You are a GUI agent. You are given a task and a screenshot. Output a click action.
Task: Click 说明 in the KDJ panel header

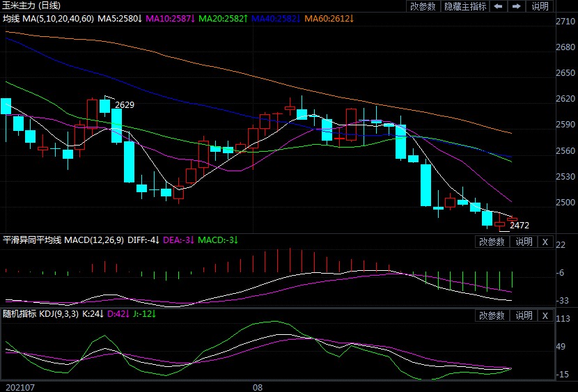coord(523,315)
